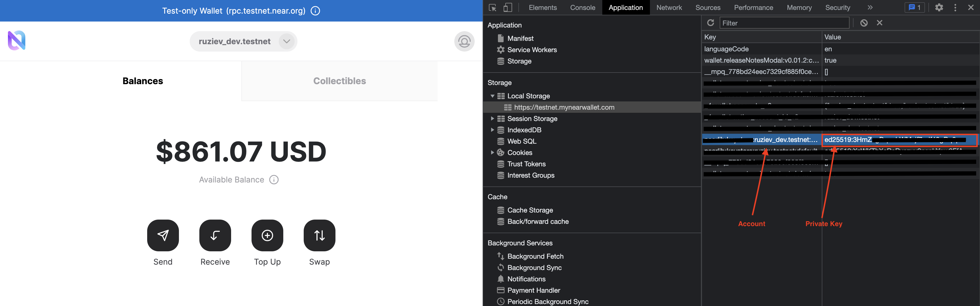Click the Send arrow icon button
This screenshot has height=306, width=980.
pyautogui.click(x=163, y=235)
